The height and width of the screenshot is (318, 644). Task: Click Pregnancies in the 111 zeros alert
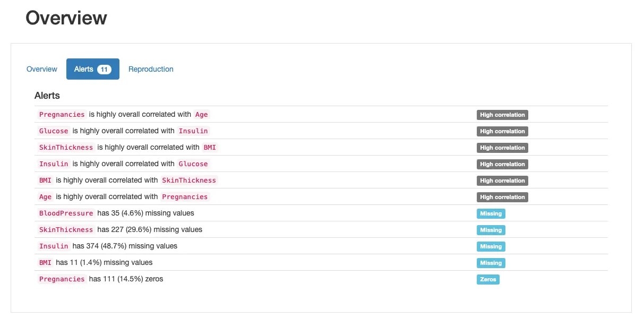tap(62, 279)
